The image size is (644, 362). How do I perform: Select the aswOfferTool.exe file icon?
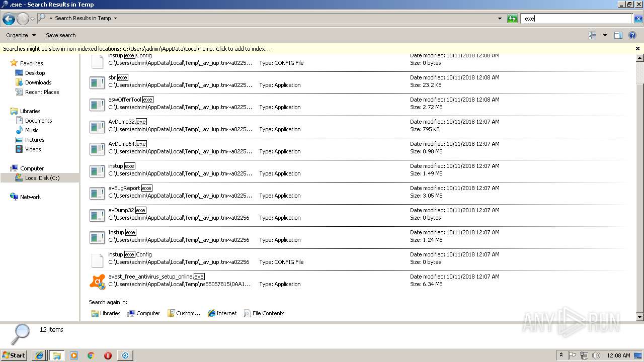(x=97, y=105)
